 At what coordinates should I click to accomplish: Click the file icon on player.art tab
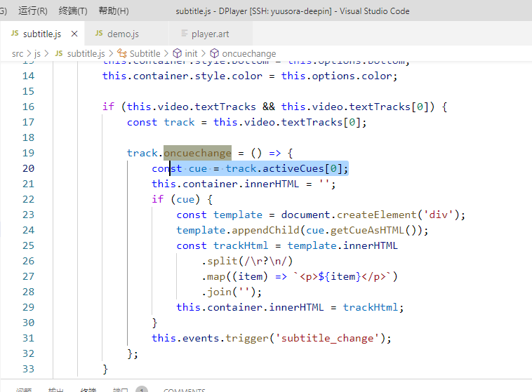[185, 33]
